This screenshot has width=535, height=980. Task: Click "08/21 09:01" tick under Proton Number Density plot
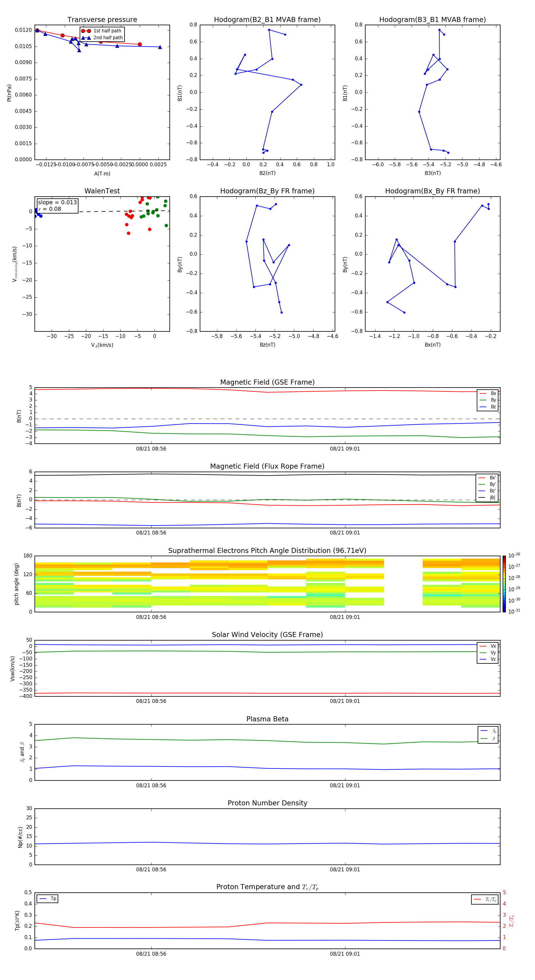(345, 870)
